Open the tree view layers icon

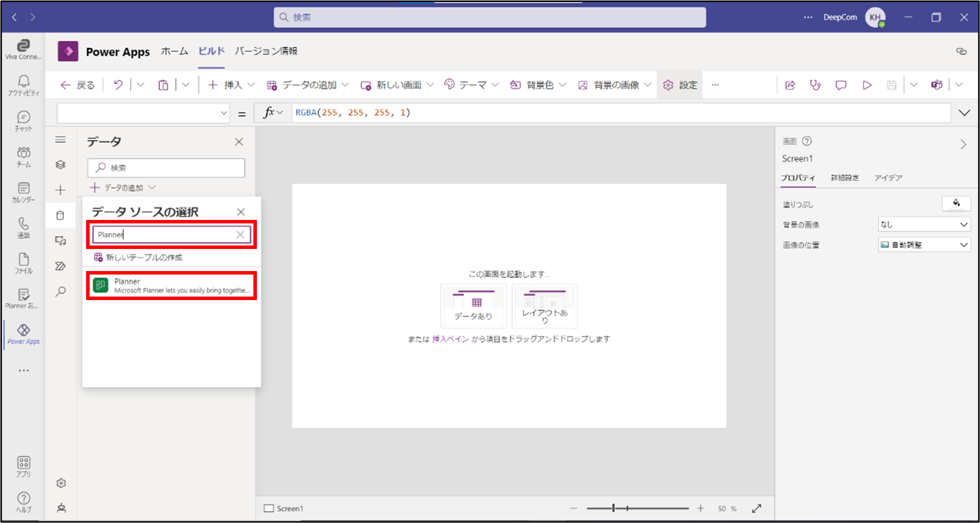tap(61, 165)
